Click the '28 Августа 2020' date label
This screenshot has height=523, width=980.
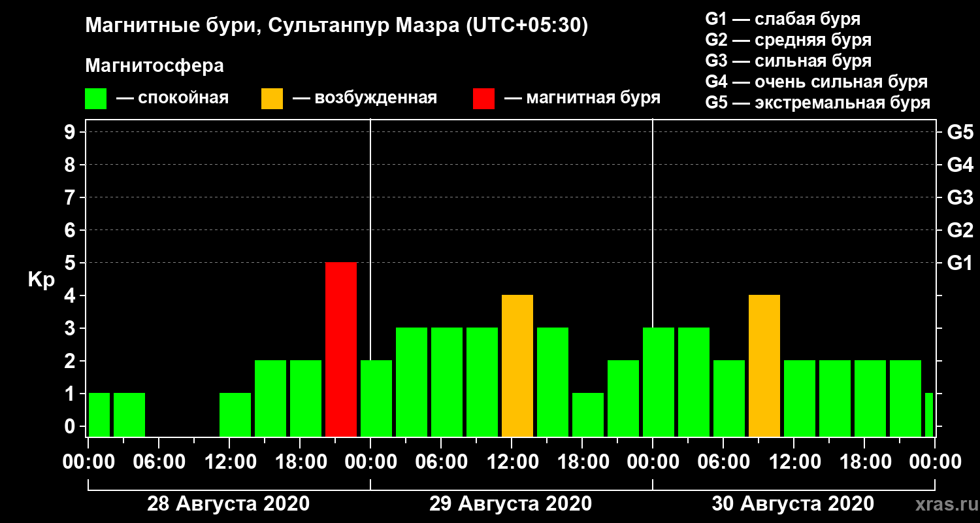click(229, 504)
